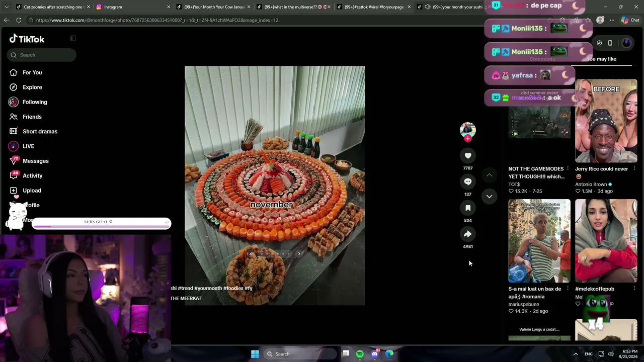Click the TikTok search field
644x362 pixels.
(42, 55)
